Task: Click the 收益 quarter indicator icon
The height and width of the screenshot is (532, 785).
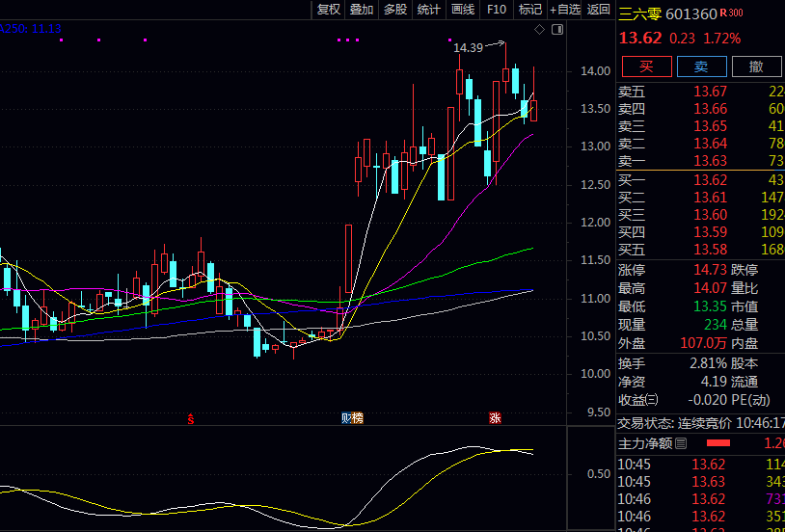Action: 652,400
